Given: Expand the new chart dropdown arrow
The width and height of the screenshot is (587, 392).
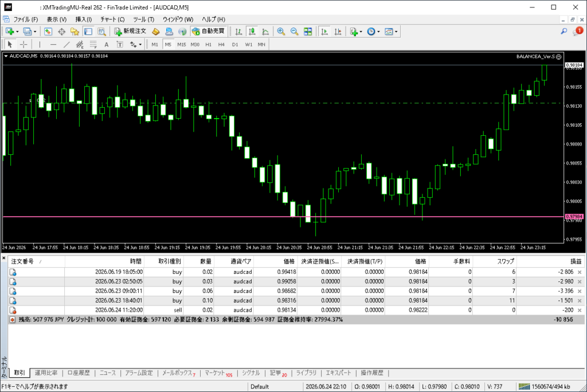Looking at the screenshot, I should 17,32.
